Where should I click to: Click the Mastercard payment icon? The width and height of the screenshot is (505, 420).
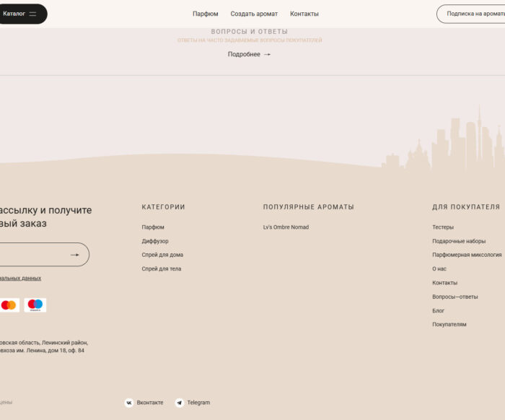(x=9, y=305)
